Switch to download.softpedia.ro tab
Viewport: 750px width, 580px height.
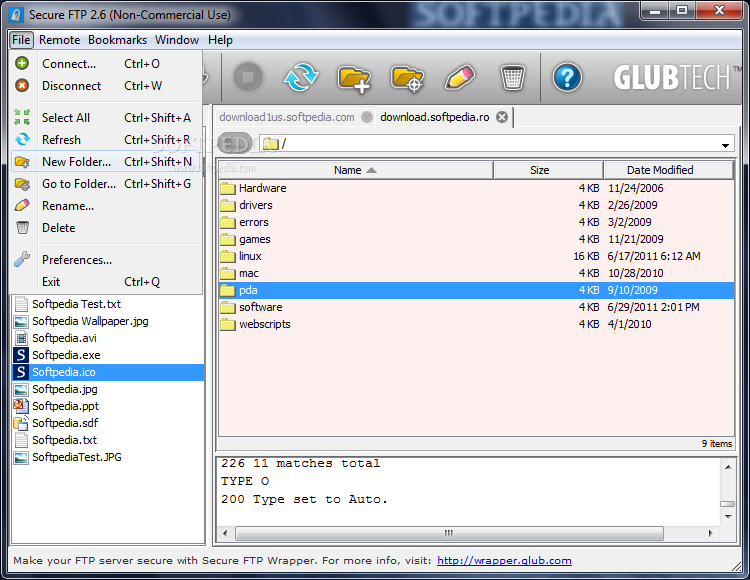point(435,117)
